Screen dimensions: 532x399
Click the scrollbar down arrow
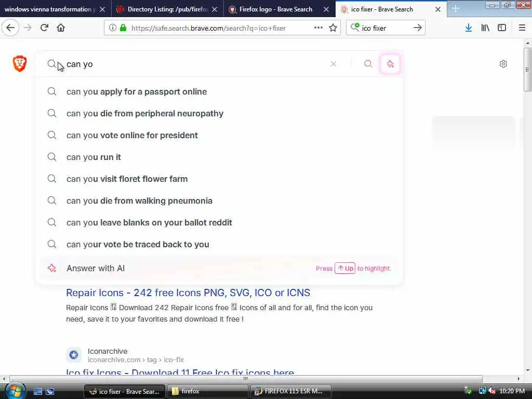point(527,370)
